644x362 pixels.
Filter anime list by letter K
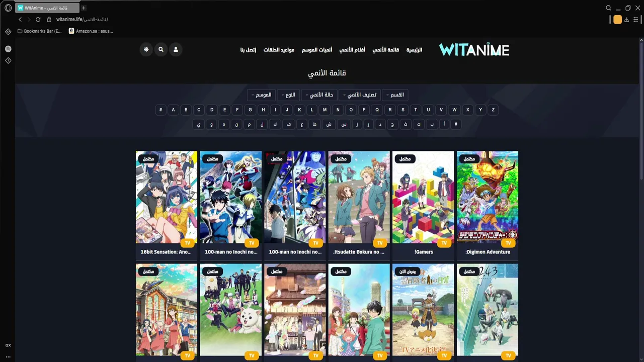(299, 110)
